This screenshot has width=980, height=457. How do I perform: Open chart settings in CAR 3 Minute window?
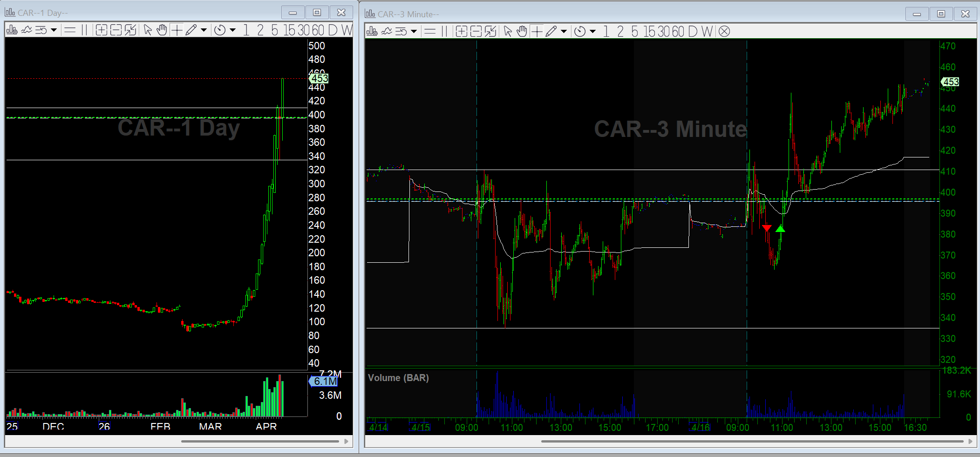click(x=372, y=31)
